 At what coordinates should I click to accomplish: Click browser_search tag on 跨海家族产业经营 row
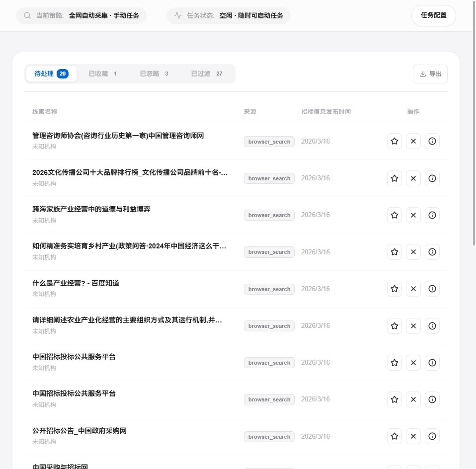[269, 215]
